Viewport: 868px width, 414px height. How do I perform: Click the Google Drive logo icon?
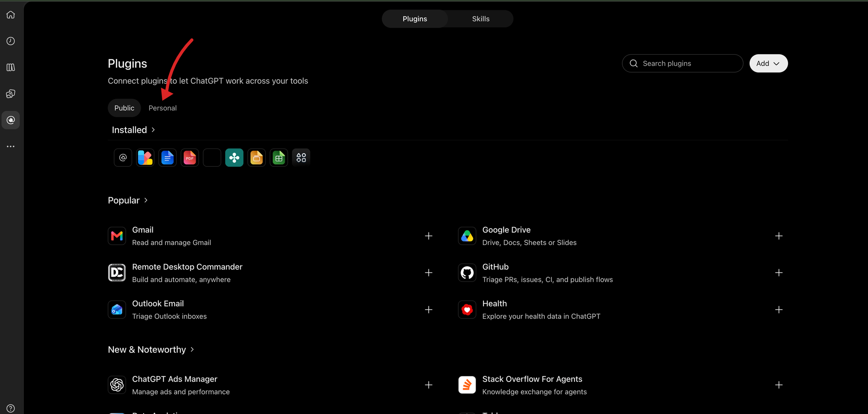point(467,236)
